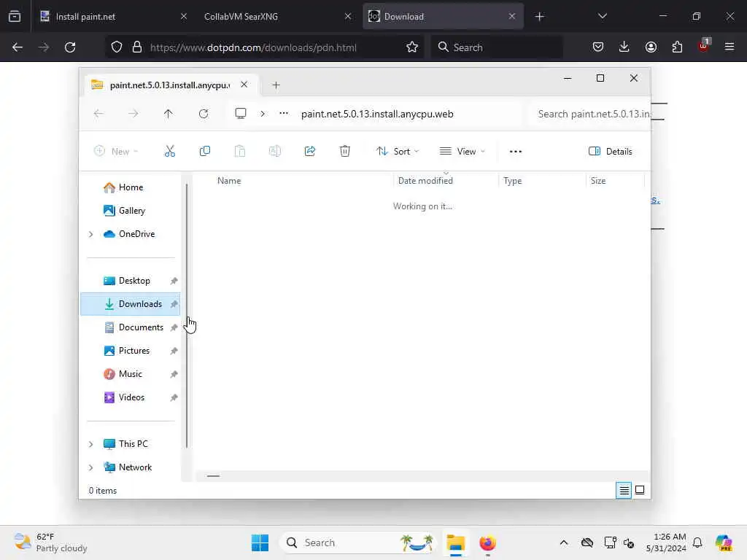Go up one folder level in Explorer
The height and width of the screenshot is (560, 747).
point(169,114)
